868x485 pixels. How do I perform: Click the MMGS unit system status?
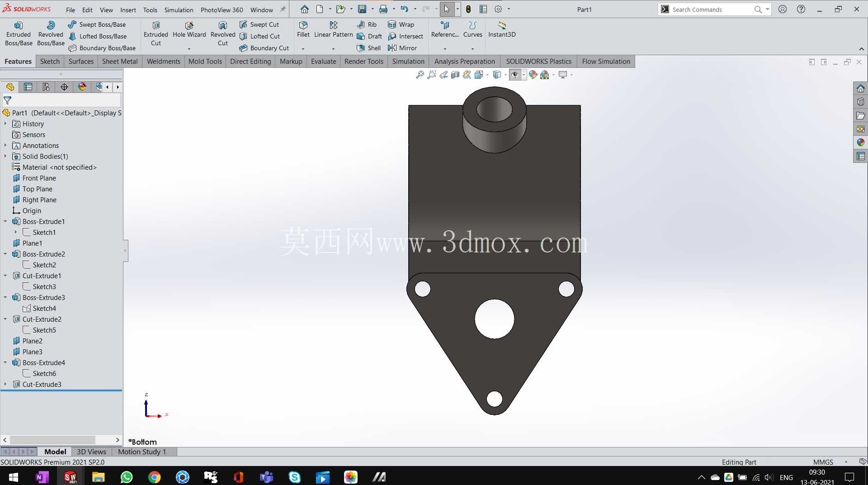823,462
